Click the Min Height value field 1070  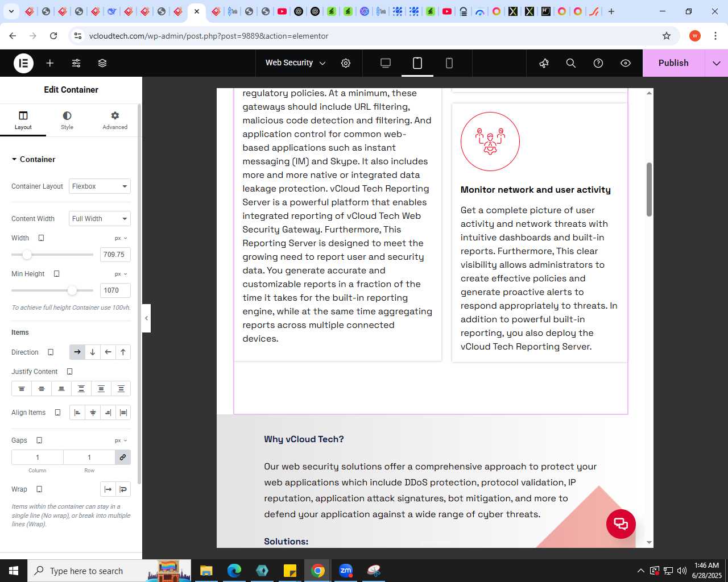(115, 290)
